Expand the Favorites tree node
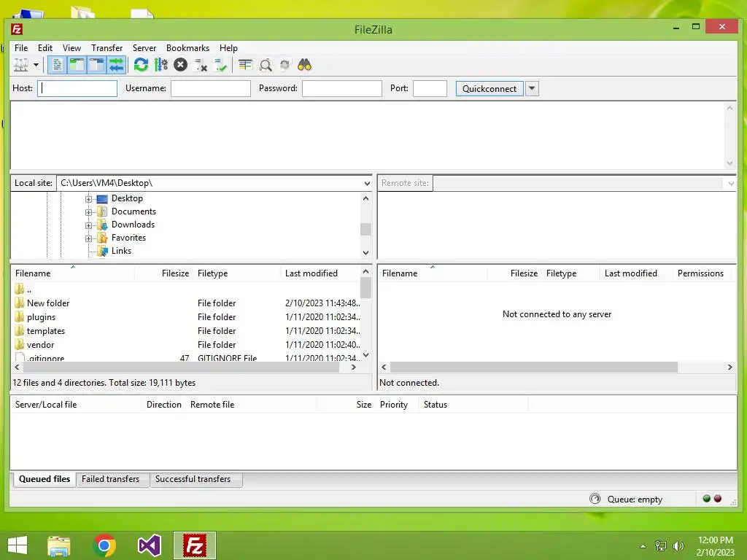747x560 pixels. pos(88,238)
